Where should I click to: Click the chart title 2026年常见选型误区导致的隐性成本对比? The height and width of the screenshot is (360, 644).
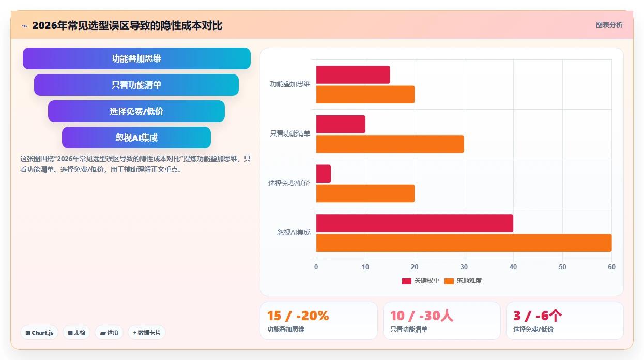click(x=127, y=25)
